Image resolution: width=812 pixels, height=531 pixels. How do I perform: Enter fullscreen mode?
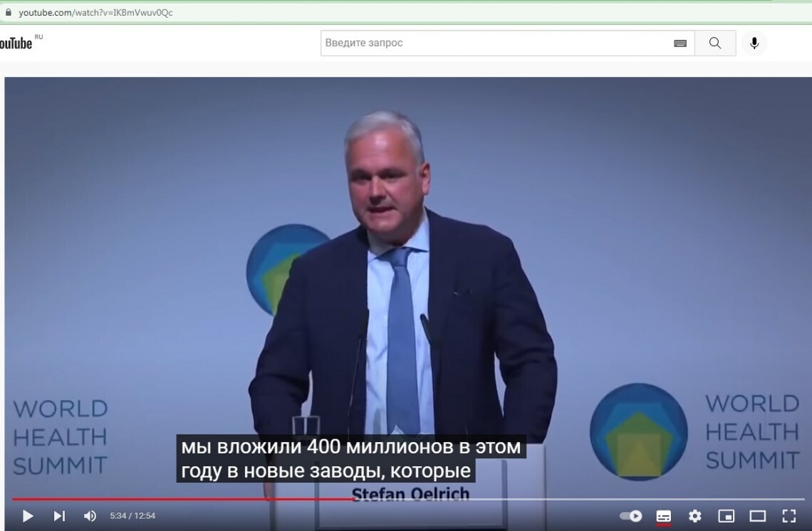(788, 516)
